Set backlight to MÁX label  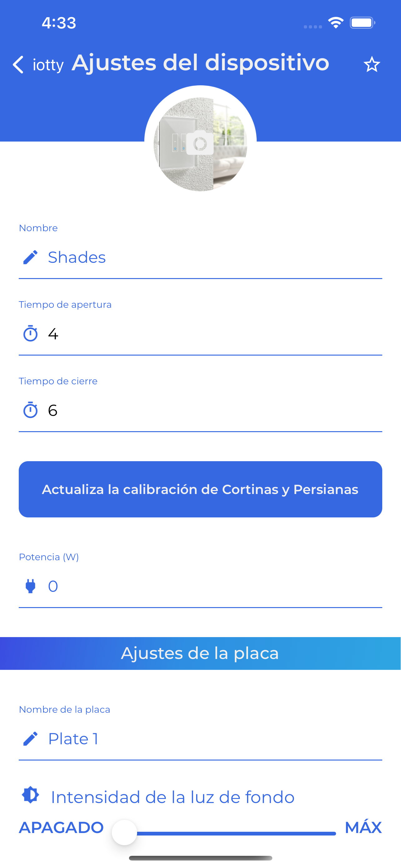click(x=363, y=828)
